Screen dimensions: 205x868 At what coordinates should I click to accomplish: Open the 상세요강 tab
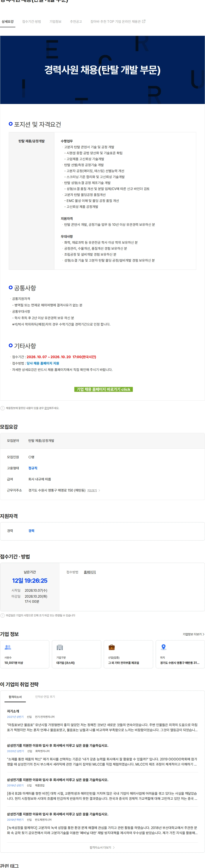(x=7, y=22)
